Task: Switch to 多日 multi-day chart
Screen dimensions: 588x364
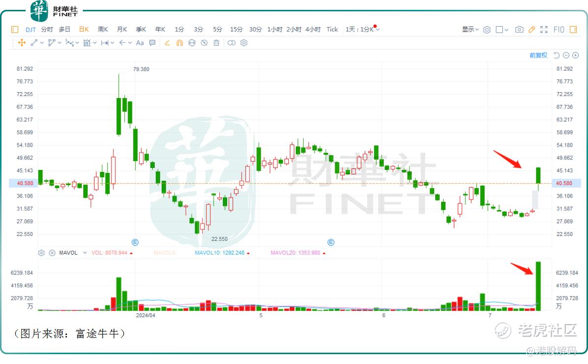Action: point(65,29)
